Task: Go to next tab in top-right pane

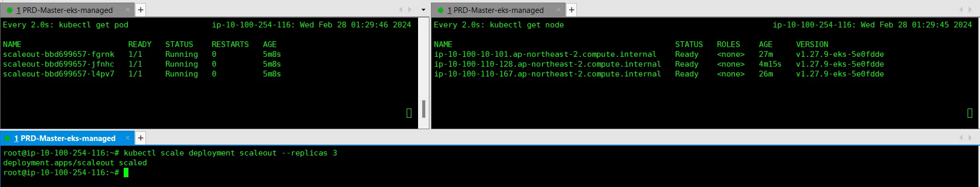Action: [x=970, y=10]
